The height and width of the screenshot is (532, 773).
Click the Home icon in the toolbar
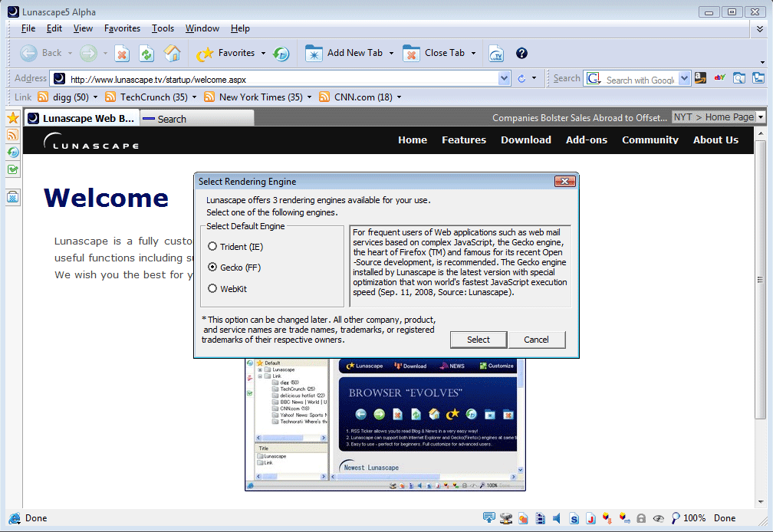173,54
